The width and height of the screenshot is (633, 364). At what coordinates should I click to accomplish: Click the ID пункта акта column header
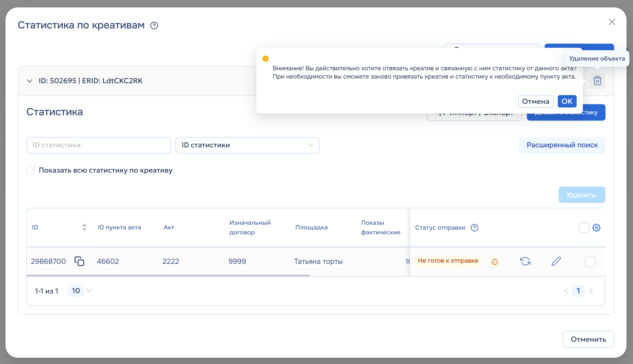119,227
